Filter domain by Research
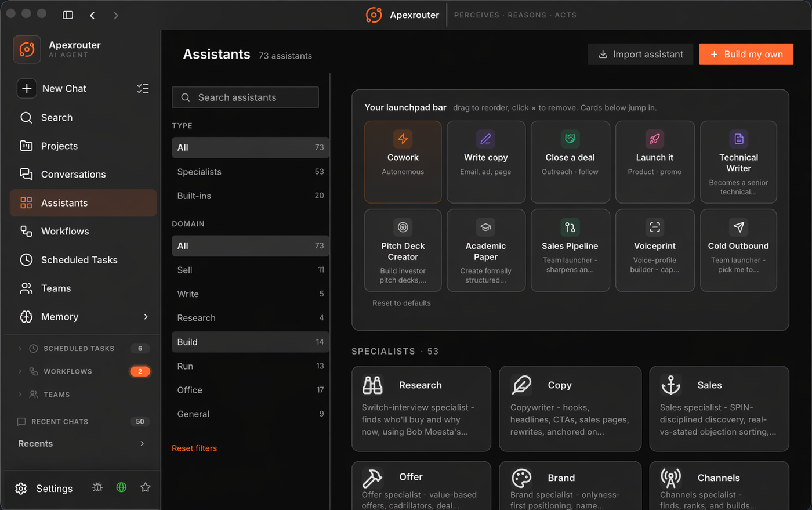 251,318
